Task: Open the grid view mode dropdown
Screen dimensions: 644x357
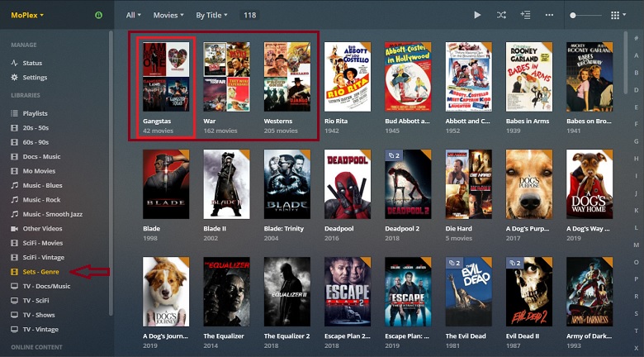Action: [618, 15]
